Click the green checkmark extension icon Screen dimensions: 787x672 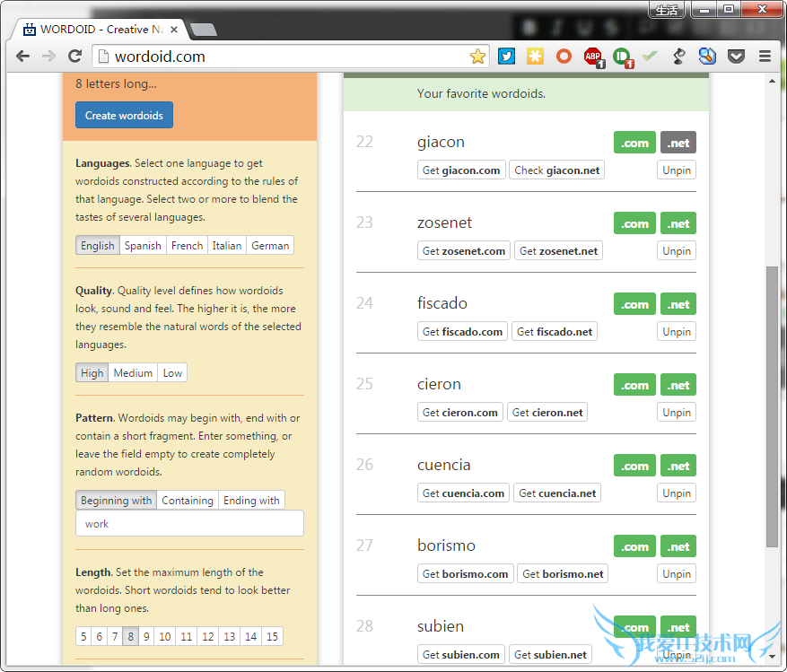coord(650,57)
